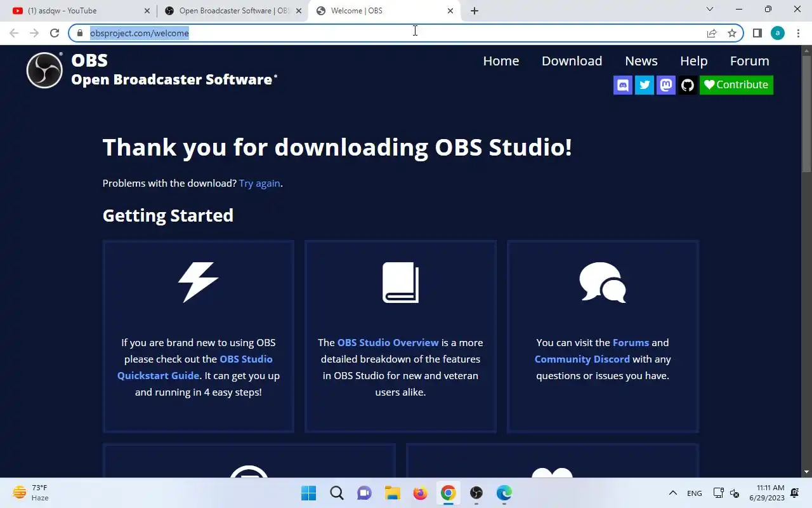Open the Mastodon social icon
The width and height of the screenshot is (812, 508).
666,85
